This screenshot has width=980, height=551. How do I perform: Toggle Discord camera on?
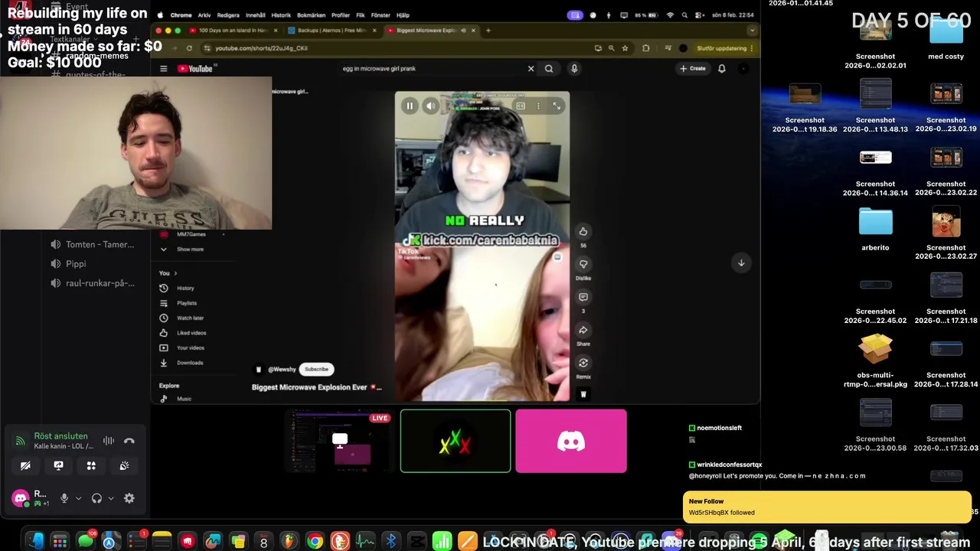tap(25, 465)
